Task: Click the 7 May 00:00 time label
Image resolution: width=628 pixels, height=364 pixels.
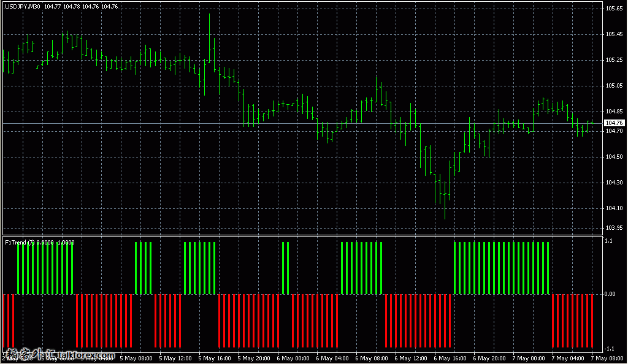Action: pos(529,358)
